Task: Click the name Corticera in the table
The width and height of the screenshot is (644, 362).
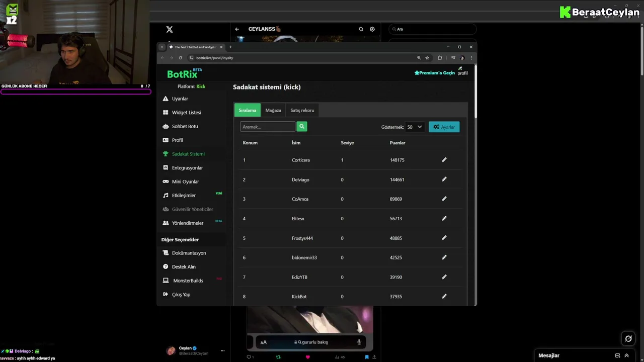Action: [301, 160]
